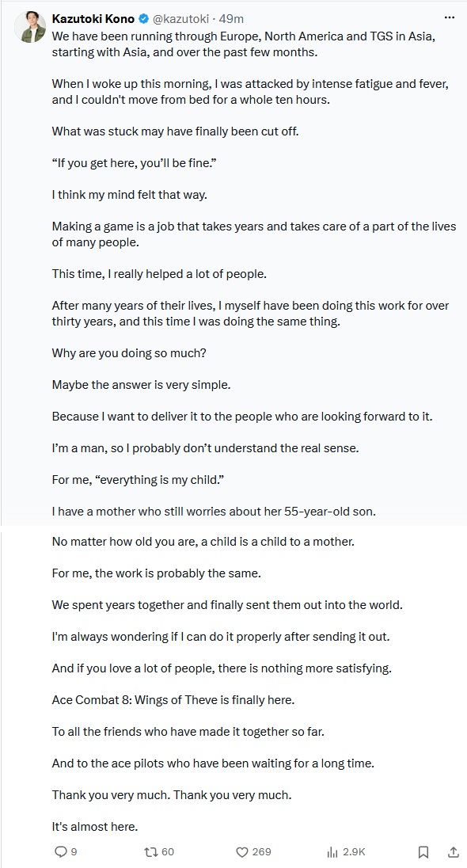Click the "Ace Combat 8: Wings of Theve" line

click(x=173, y=700)
